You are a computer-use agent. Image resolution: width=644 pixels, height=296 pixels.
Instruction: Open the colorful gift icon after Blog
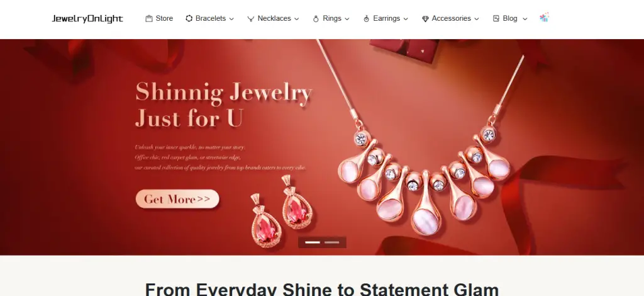[544, 17]
